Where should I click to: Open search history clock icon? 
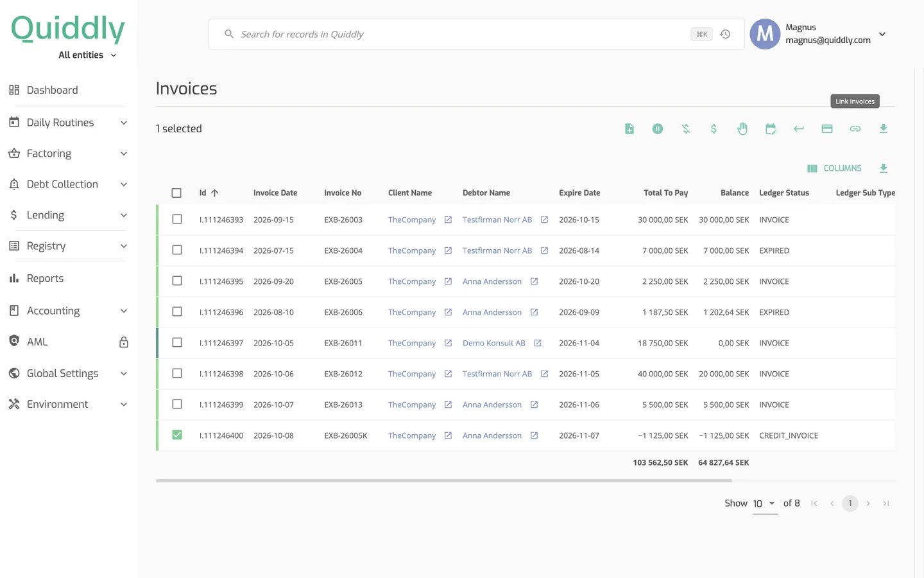click(x=725, y=34)
